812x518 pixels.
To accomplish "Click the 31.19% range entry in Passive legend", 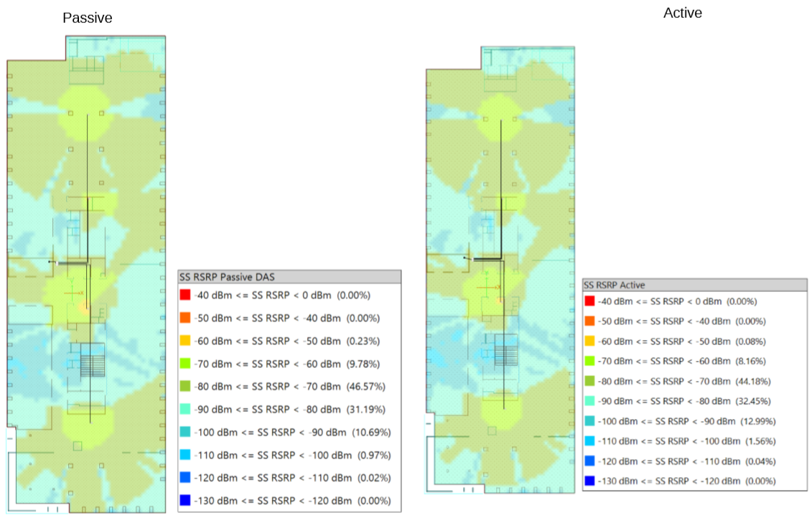I will 289,410.
